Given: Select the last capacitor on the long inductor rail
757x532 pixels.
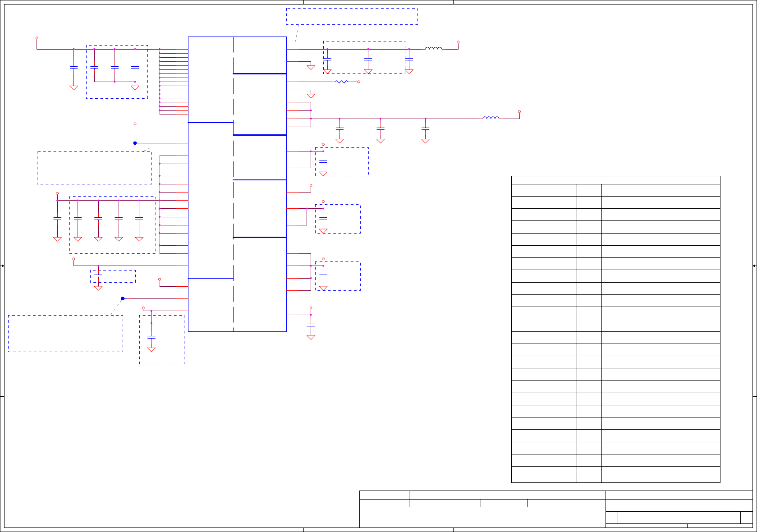Looking at the screenshot, I should point(425,128).
